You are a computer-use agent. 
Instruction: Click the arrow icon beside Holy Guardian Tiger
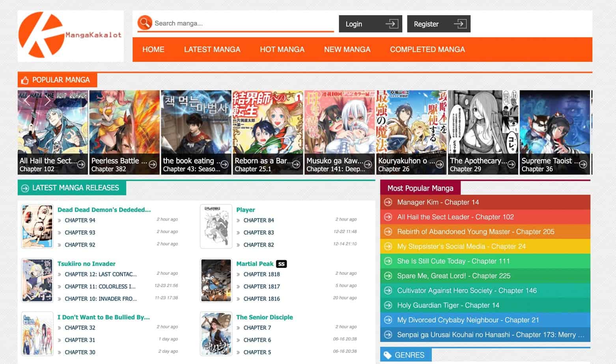(388, 305)
